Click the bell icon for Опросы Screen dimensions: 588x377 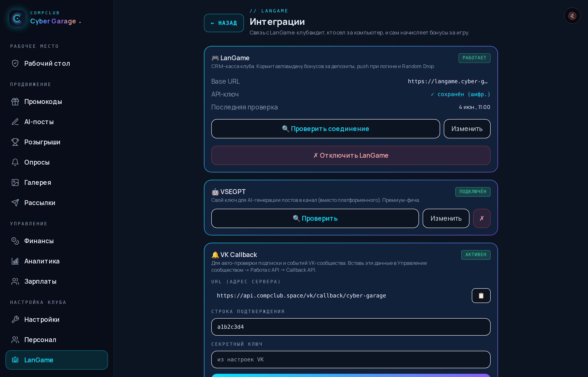click(15, 162)
